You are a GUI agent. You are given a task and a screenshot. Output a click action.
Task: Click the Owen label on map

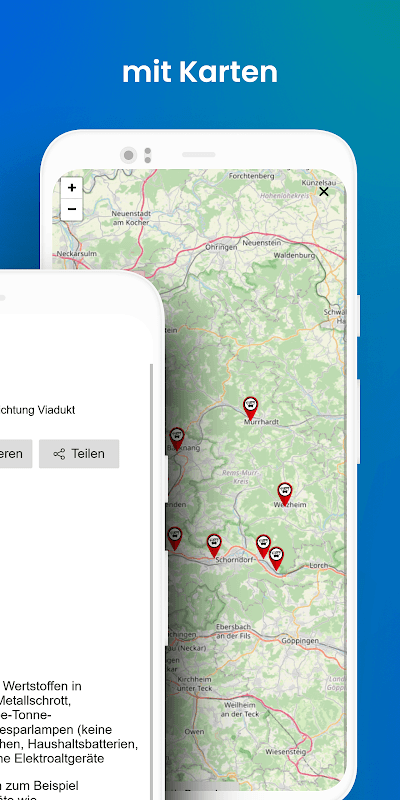(x=194, y=732)
